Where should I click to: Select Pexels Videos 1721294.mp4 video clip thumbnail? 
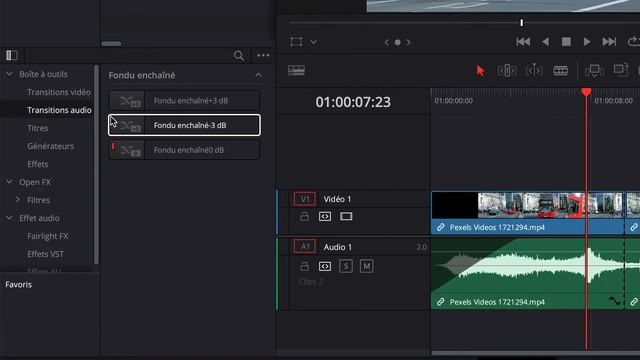click(x=527, y=206)
